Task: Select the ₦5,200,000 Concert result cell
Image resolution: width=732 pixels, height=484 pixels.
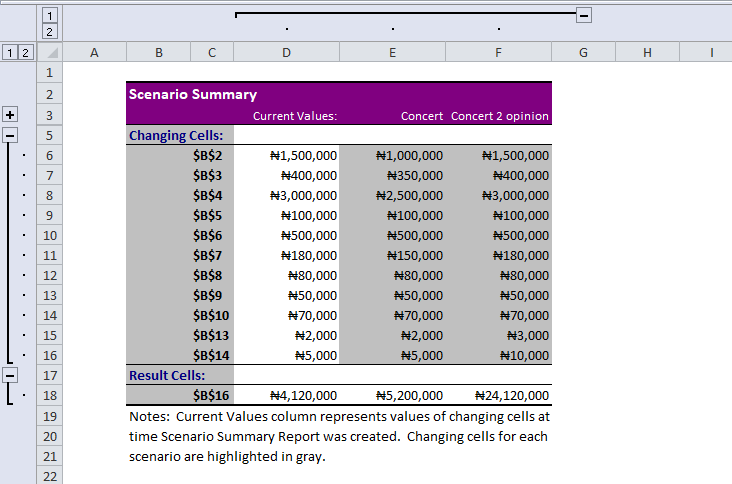Action: pyautogui.click(x=408, y=396)
